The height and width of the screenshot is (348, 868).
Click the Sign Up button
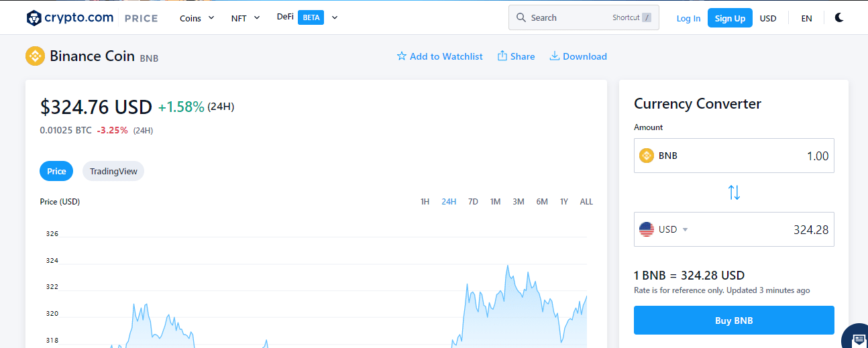click(x=730, y=18)
